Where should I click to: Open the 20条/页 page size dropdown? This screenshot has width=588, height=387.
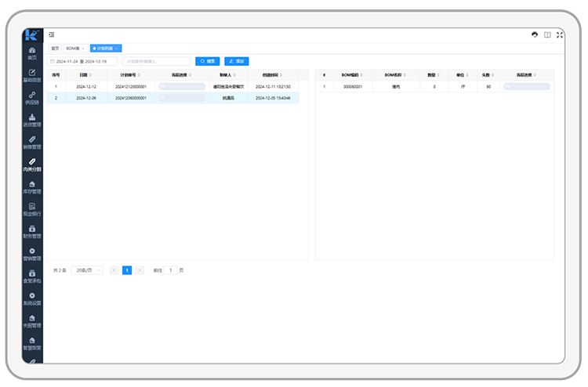pos(87,270)
